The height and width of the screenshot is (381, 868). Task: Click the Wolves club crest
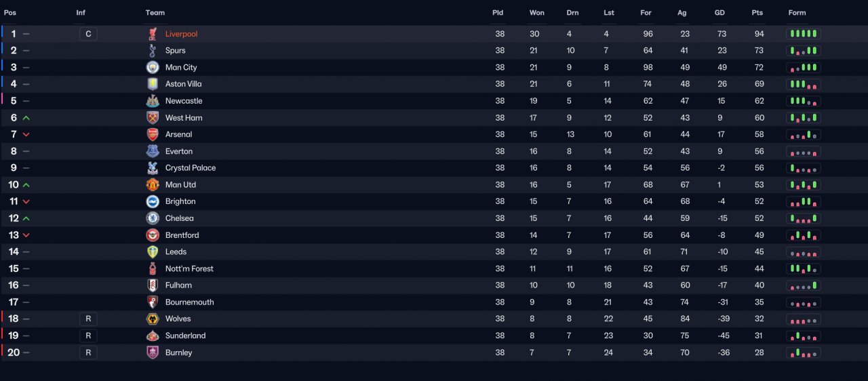(x=153, y=319)
